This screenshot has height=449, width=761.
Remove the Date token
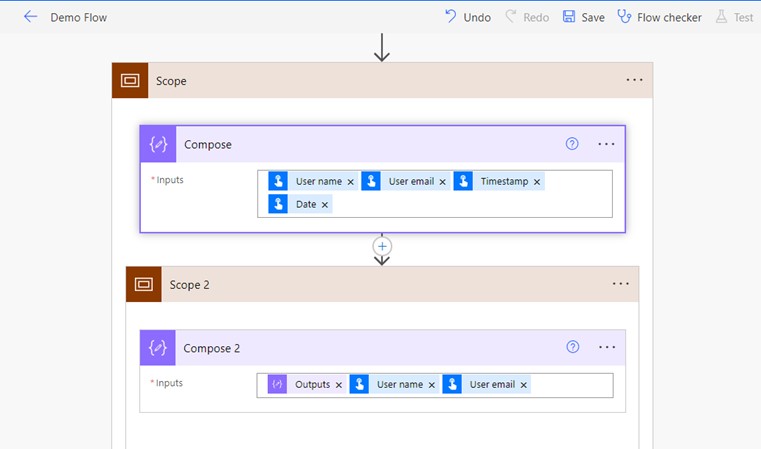tap(325, 205)
